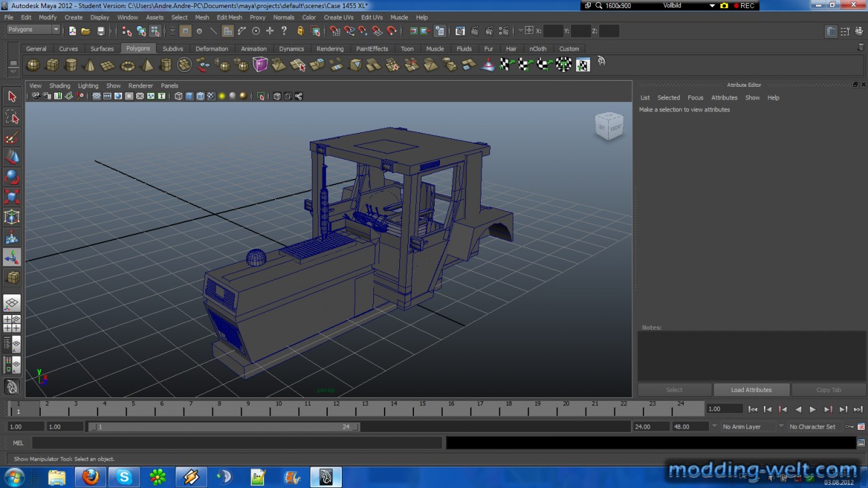This screenshot has width=868, height=488.
Task: Open Skype from the Windows taskbar
Action: coord(124,477)
